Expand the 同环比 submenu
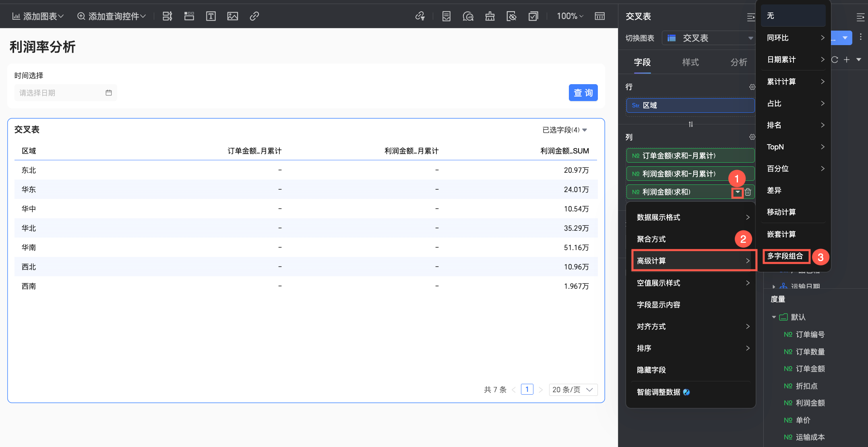The image size is (868, 447). pos(793,37)
